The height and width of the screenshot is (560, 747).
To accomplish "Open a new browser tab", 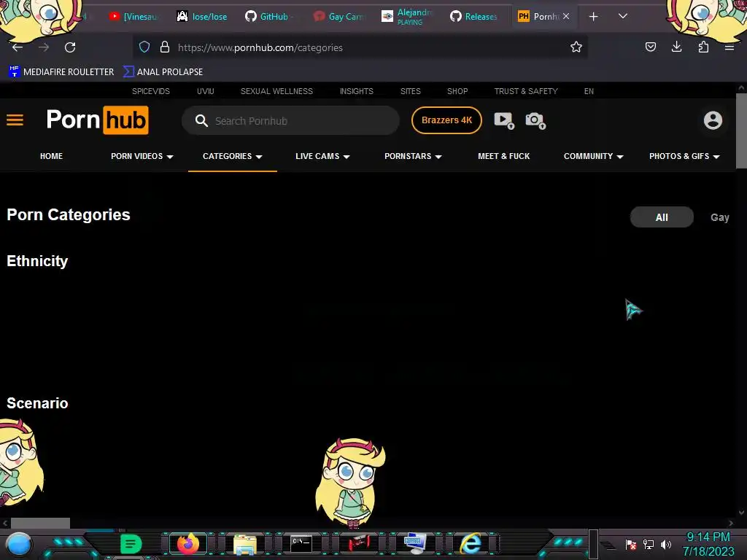I will (x=593, y=17).
